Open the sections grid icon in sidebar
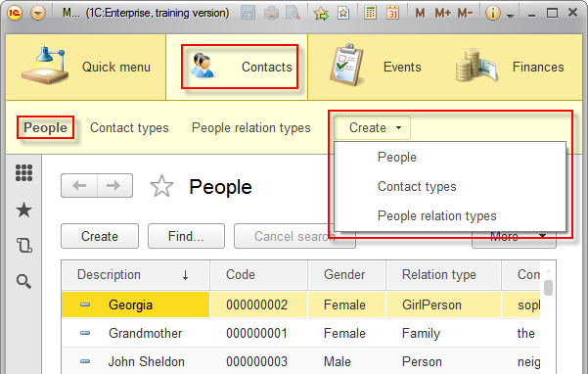Screen dimensions: 588x374 pos(24,173)
